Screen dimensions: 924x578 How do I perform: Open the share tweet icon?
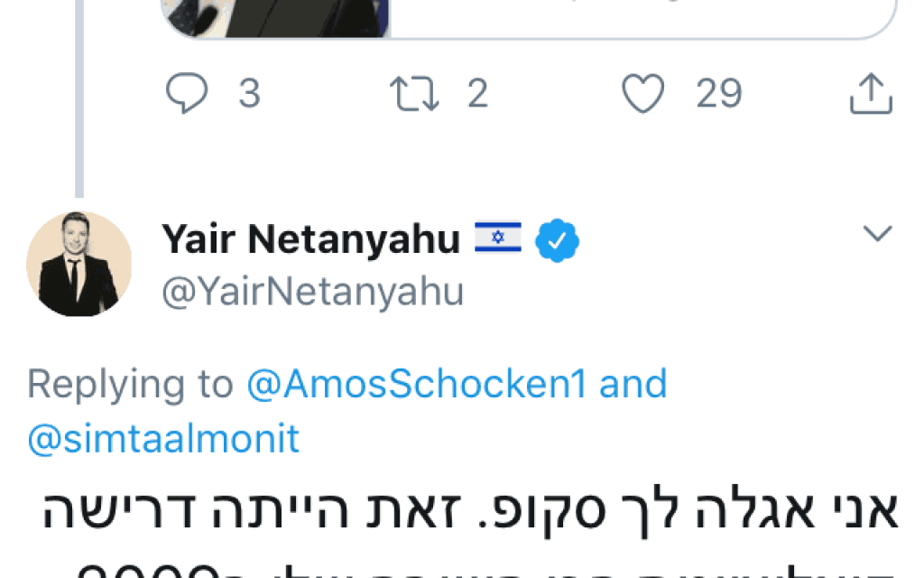871,94
